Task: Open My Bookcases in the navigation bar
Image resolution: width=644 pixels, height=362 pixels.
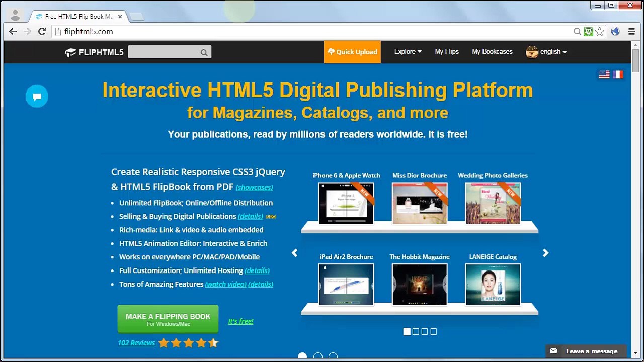Action: click(x=492, y=52)
